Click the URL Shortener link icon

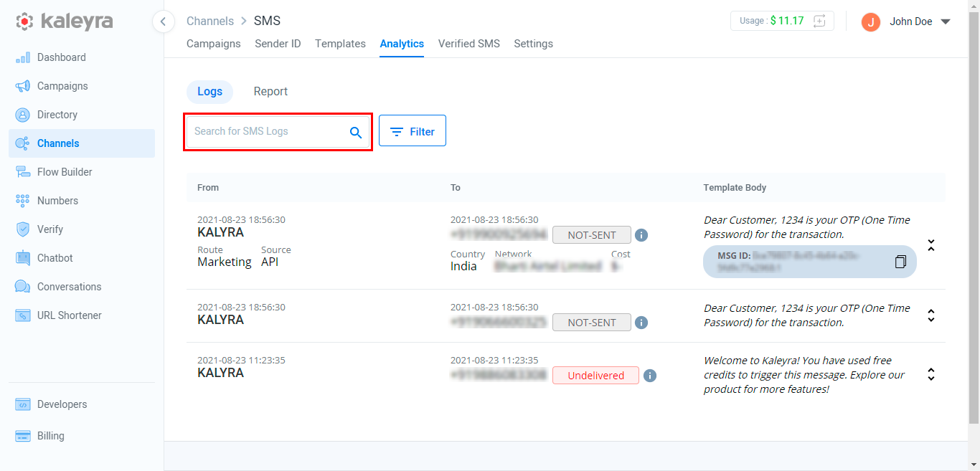(x=23, y=315)
